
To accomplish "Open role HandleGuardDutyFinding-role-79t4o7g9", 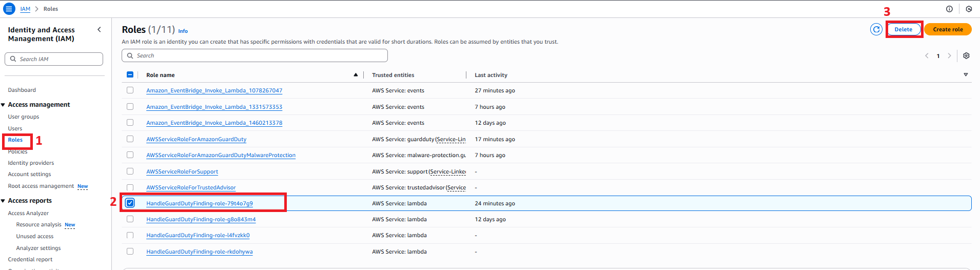I will coord(200,203).
